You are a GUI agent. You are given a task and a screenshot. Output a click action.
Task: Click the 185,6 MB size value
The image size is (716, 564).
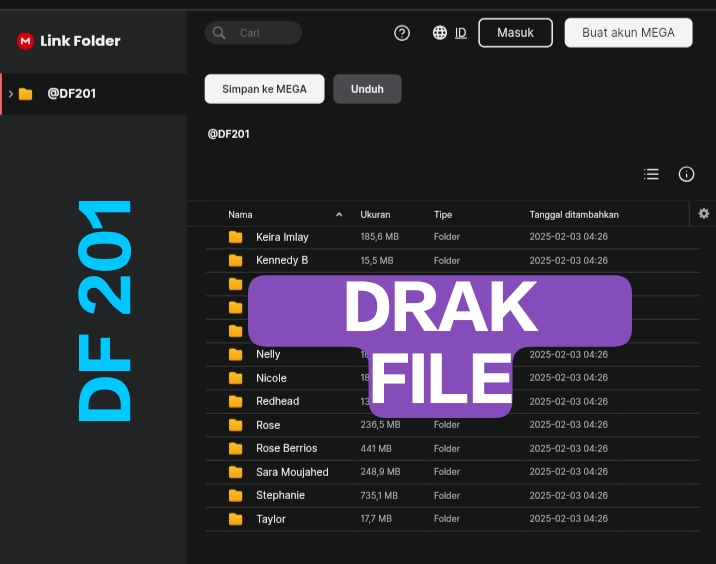[x=379, y=237]
